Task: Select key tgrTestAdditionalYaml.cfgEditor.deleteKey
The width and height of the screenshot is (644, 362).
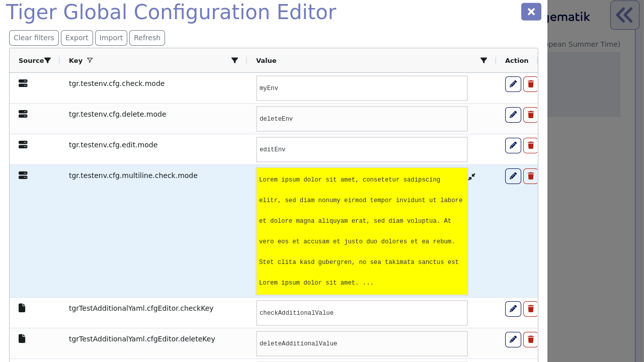Action: coord(142,339)
